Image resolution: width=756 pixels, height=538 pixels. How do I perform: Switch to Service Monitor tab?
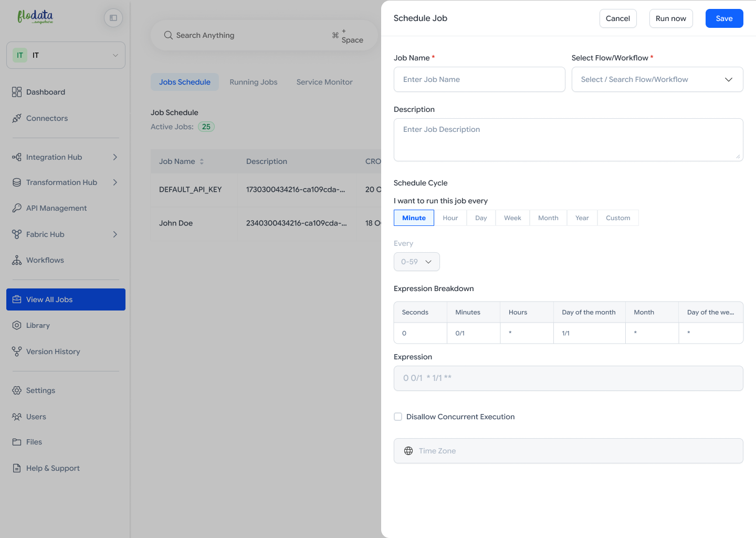tap(324, 82)
